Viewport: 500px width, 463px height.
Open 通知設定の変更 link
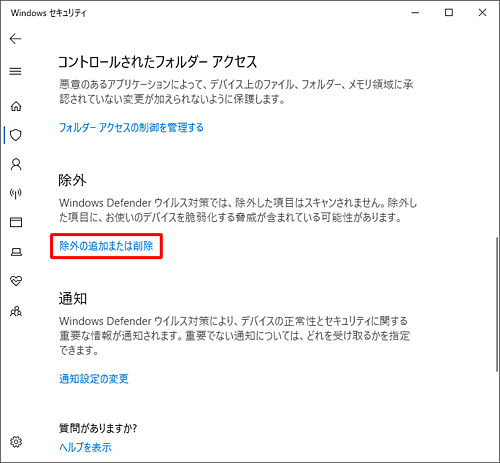pos(94,379)
